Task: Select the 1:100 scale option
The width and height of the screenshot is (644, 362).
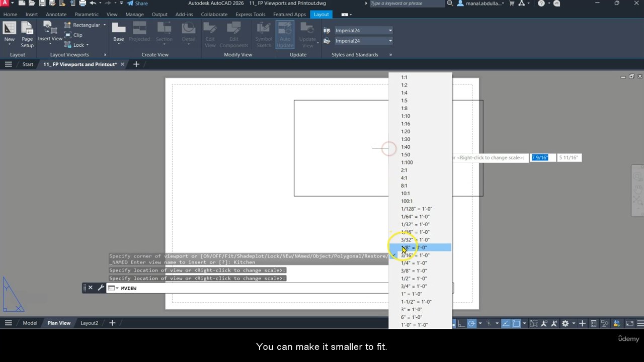Action: click(407, 162)
